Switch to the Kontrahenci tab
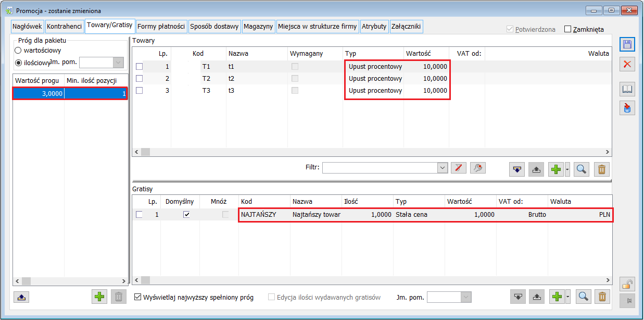This screenshot has width=644, height=320. tap(65, 26)
